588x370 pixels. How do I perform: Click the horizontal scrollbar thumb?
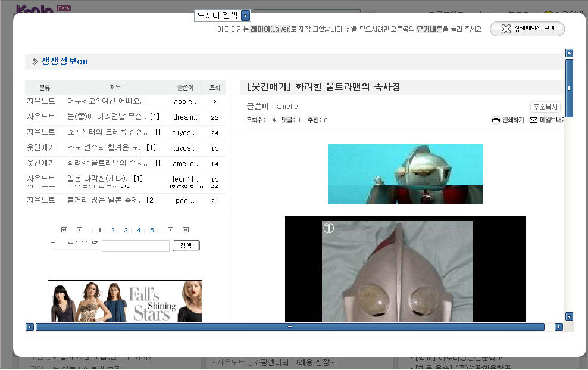290,327
